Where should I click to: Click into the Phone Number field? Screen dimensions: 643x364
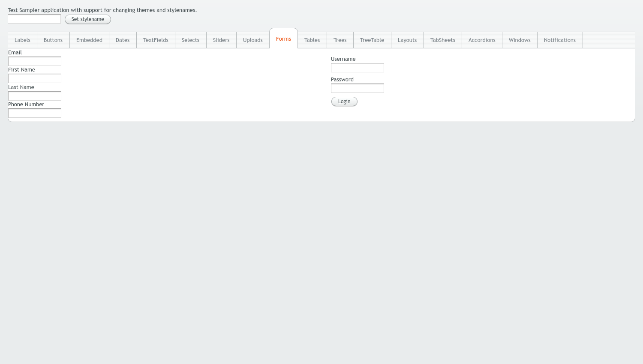coord(35,113)
